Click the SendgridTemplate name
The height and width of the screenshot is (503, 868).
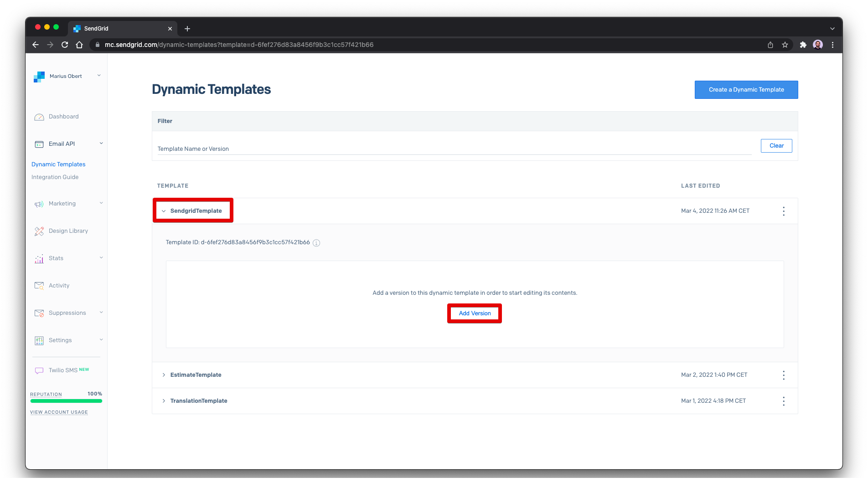(196, 211)
